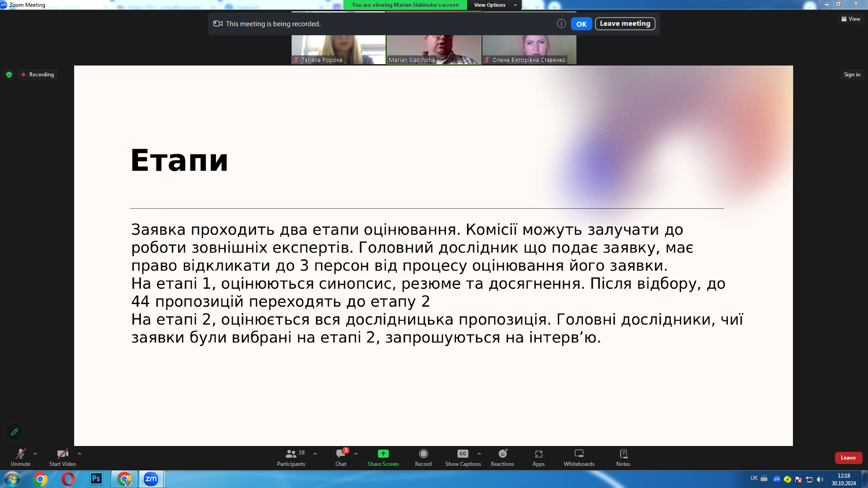This screenshot has width=868, height=488.
Task: Select Tetiana Popova's video thumbnail
Action: point(338,49)
